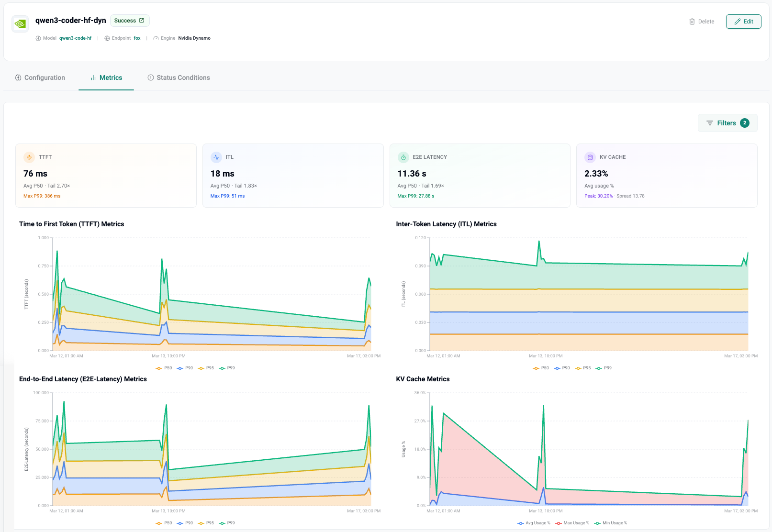Click the Endpoint globe icon

coord(106,38)
